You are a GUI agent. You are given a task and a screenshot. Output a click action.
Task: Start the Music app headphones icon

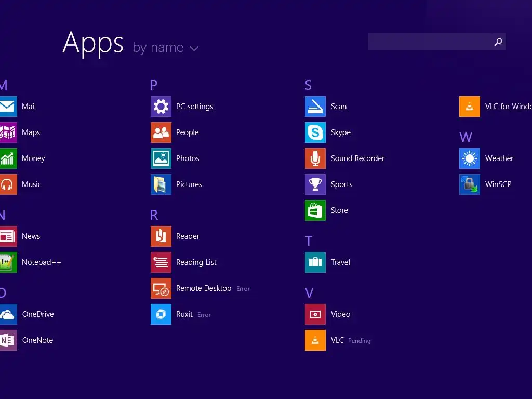coord(8,184)
